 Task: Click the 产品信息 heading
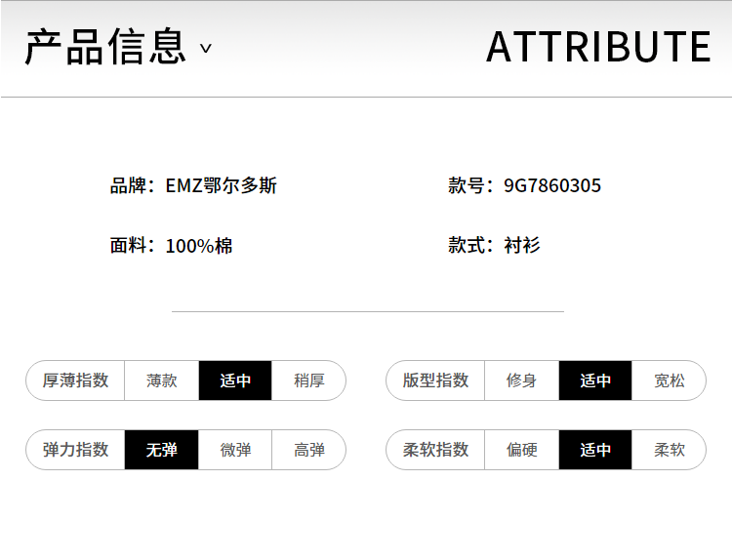[106, 46]
